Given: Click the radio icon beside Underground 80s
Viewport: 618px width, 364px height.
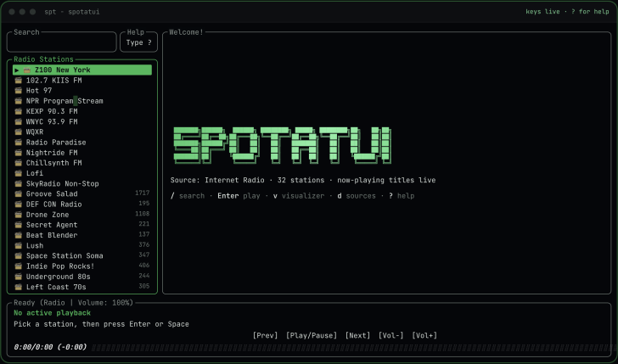Looking at the screenshot, I should point(18,277).
